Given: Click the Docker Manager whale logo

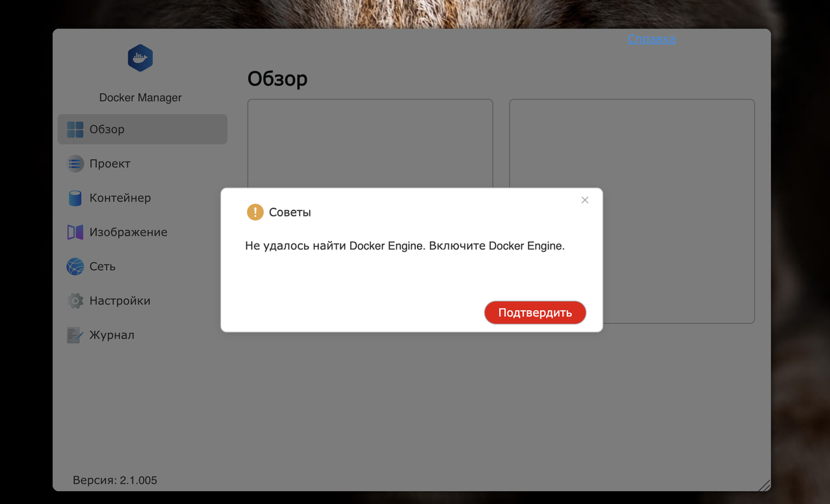Looking at the screenshot, I should 140,58.
